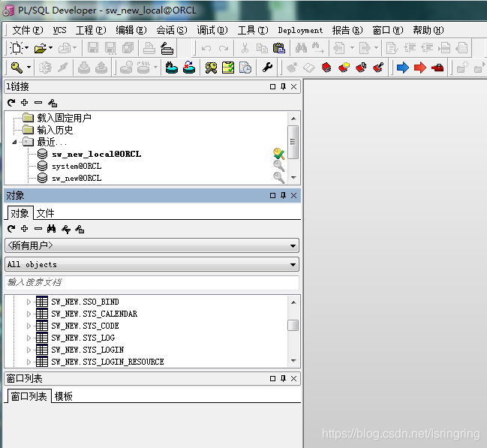Click the Print toolbar icon

click(x=149, y=48)
